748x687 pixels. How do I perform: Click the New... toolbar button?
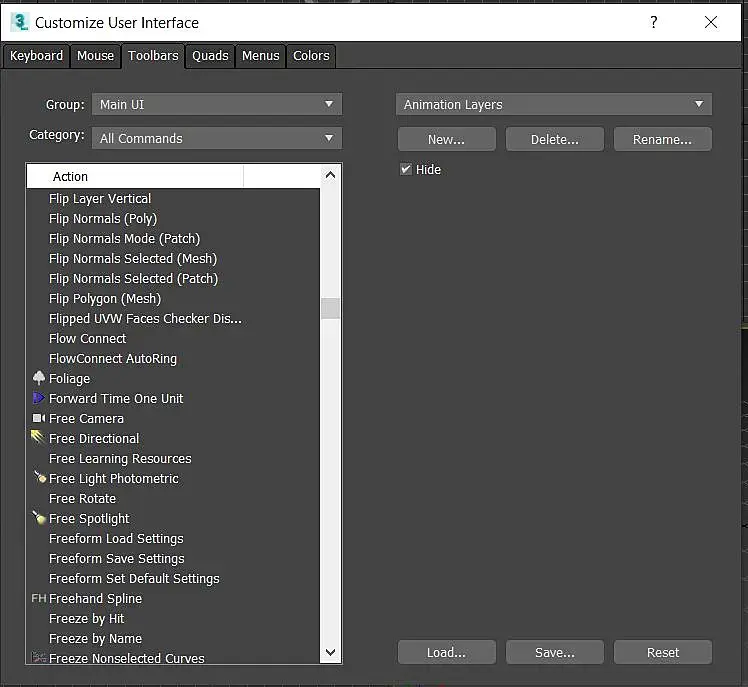446,139
